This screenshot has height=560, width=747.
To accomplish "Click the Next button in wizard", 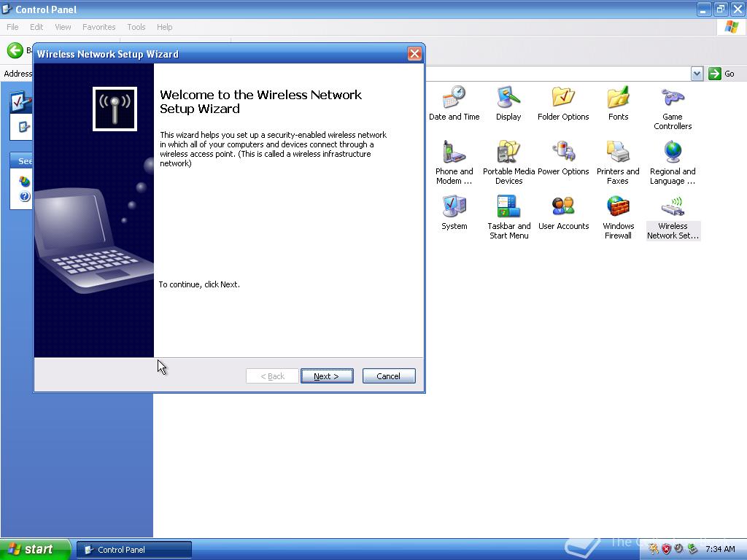I will [327, 376].
